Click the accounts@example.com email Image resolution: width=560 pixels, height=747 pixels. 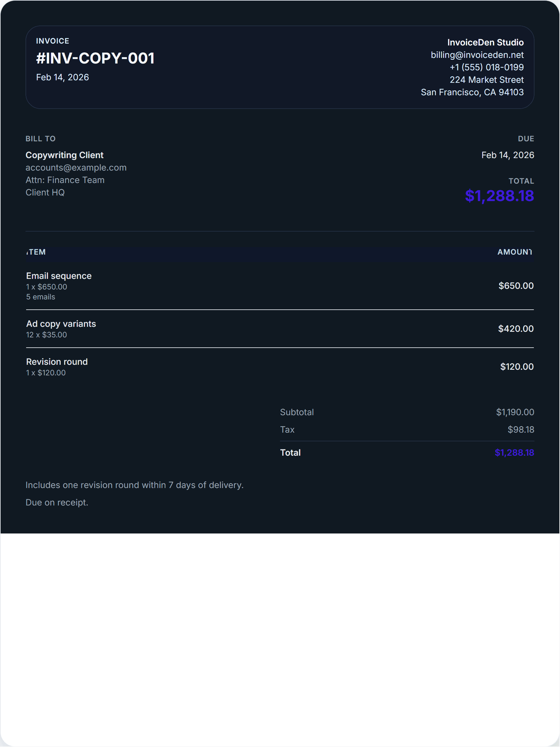point(76,167)
